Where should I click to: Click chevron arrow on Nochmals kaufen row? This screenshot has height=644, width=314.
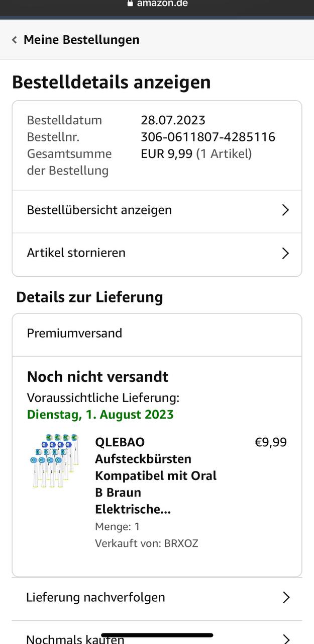(x=286, y=639)
